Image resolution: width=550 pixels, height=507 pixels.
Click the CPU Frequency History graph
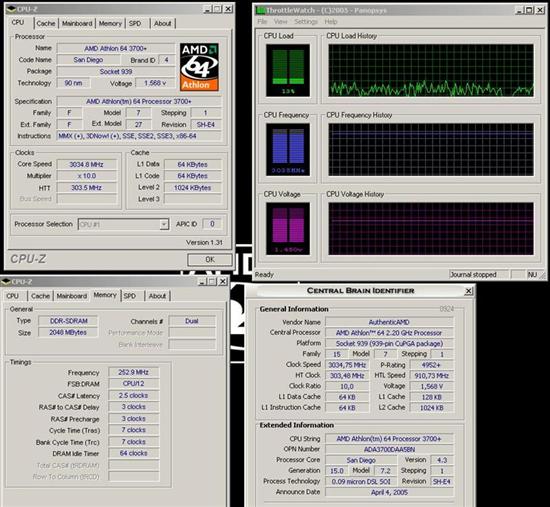click(431, 150)
